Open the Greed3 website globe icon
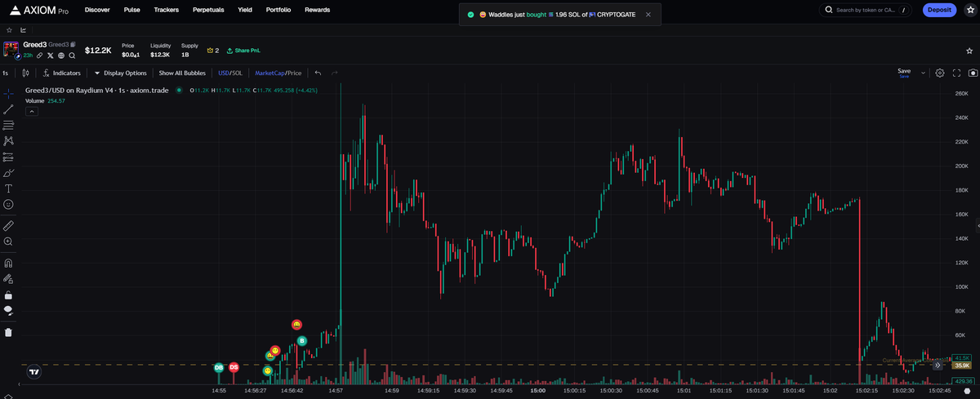 (61, 55)
